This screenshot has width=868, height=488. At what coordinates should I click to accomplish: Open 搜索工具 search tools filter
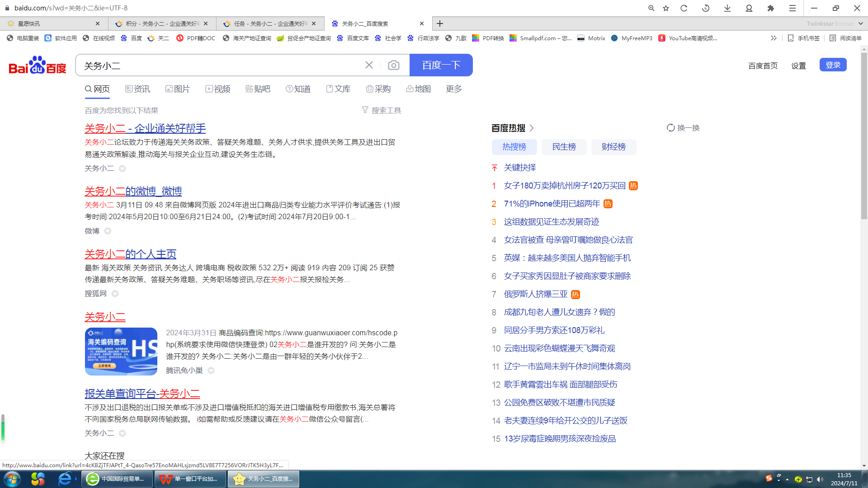pyautogui.click(x=381, y=110)
